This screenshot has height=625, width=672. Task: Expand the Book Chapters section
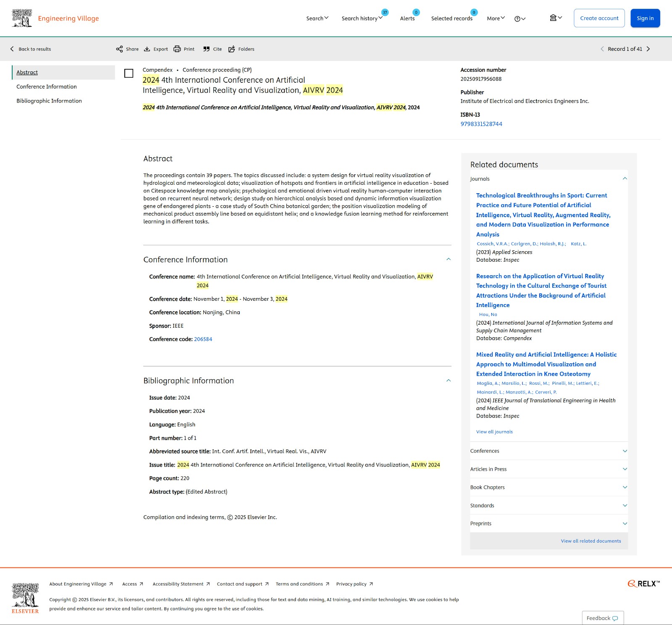625,487
